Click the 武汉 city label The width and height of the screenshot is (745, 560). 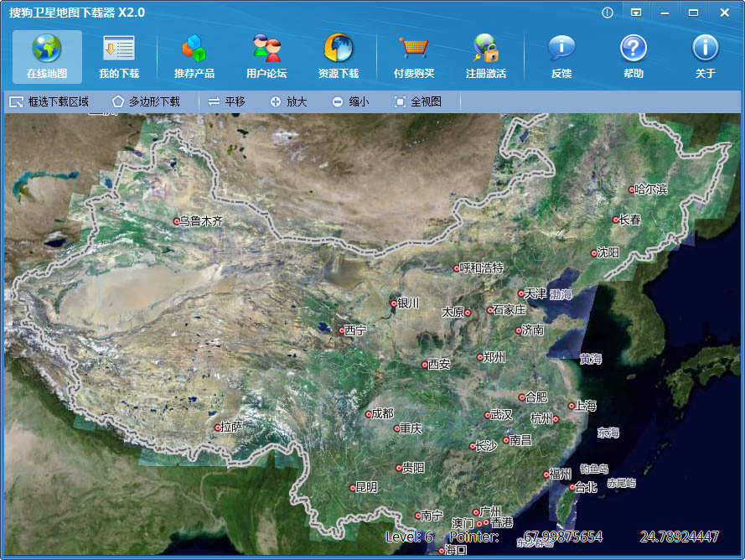click(x=501, y=415)
